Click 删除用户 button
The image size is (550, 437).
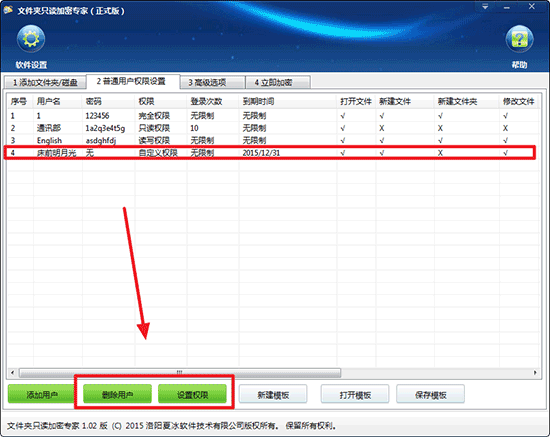pyautogui.click(x=117, y=395)
